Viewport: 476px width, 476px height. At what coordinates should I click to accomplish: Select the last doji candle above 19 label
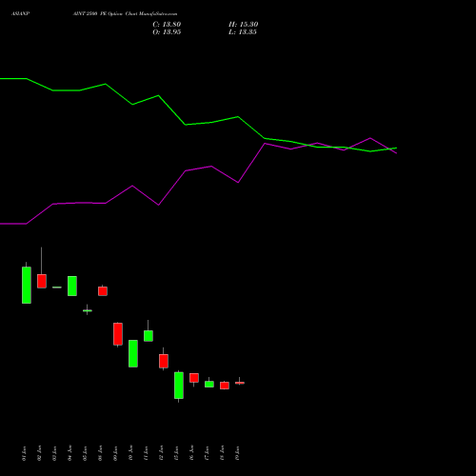click(x=240, y=383)
